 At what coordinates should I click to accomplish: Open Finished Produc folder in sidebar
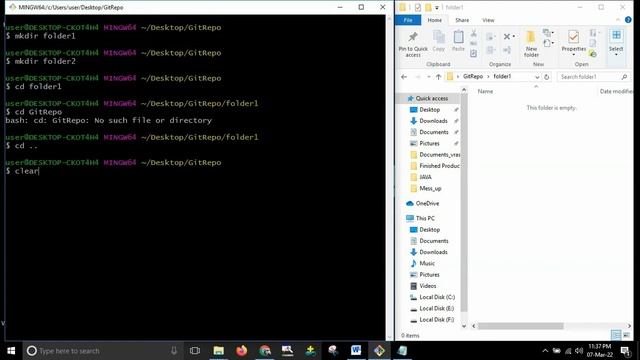(439, 166)
